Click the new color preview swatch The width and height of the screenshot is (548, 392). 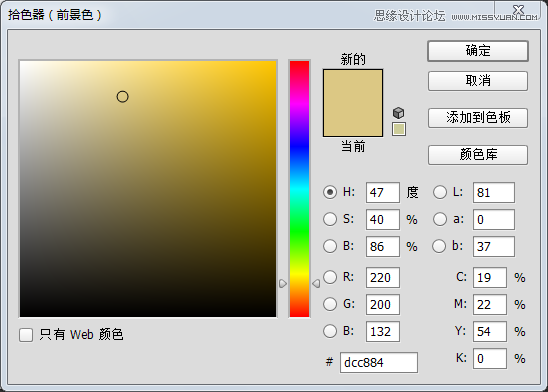click(353, 86)
